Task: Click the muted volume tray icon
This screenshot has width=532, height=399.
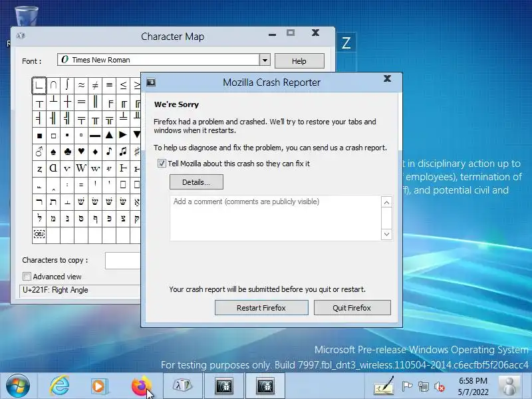Action: point(440,386)
